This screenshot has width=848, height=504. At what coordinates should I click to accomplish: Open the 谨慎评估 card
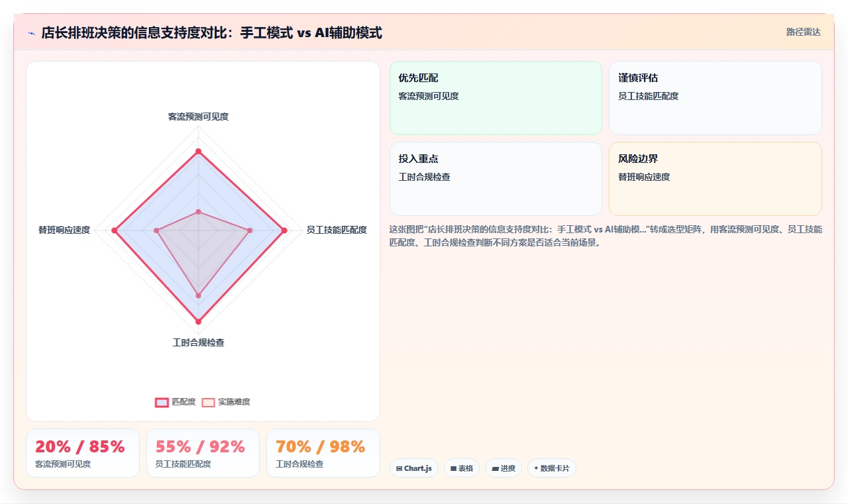click(715, 98)
